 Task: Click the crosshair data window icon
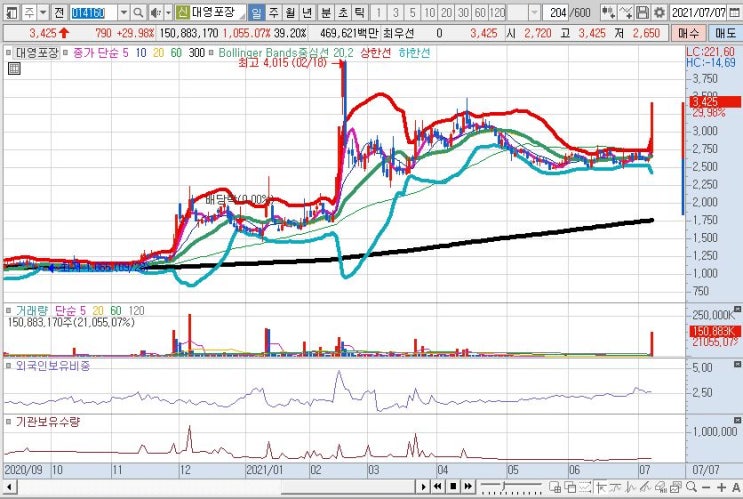click(x=555, y=487)
